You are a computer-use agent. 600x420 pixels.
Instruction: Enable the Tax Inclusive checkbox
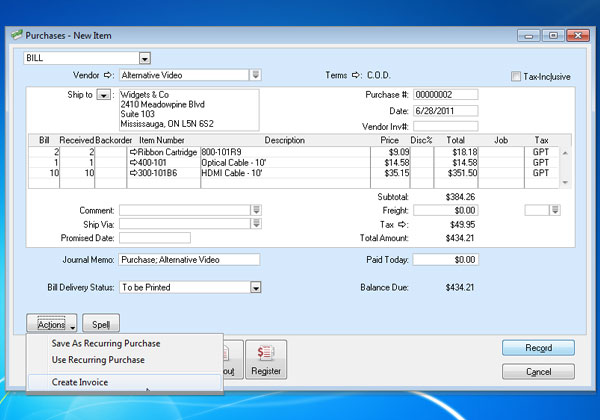pyautogui.click(x=515, y=77)
